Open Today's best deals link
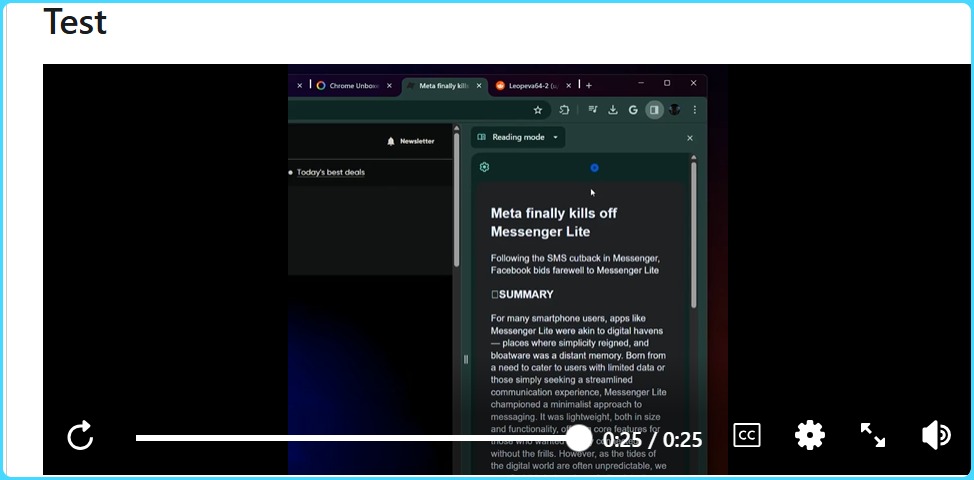 pyautogui.click(x=330, y=172)
